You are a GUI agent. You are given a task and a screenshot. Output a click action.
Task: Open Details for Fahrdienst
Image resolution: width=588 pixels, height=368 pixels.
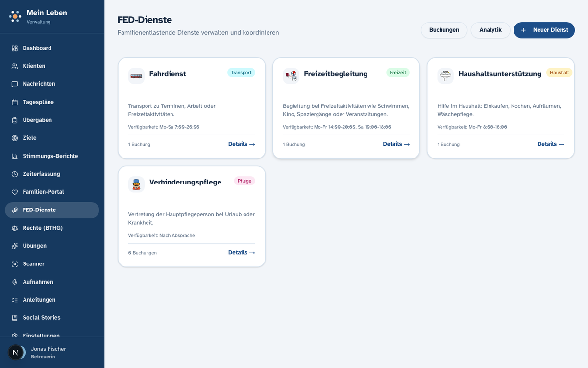point(242,144)
